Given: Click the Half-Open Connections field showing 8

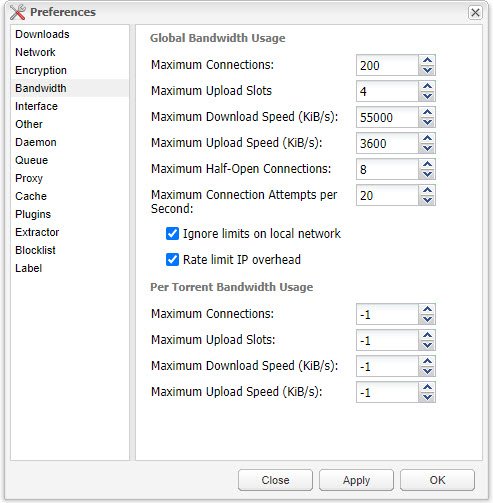Looking at the screenshot, I should pos(387,169).
